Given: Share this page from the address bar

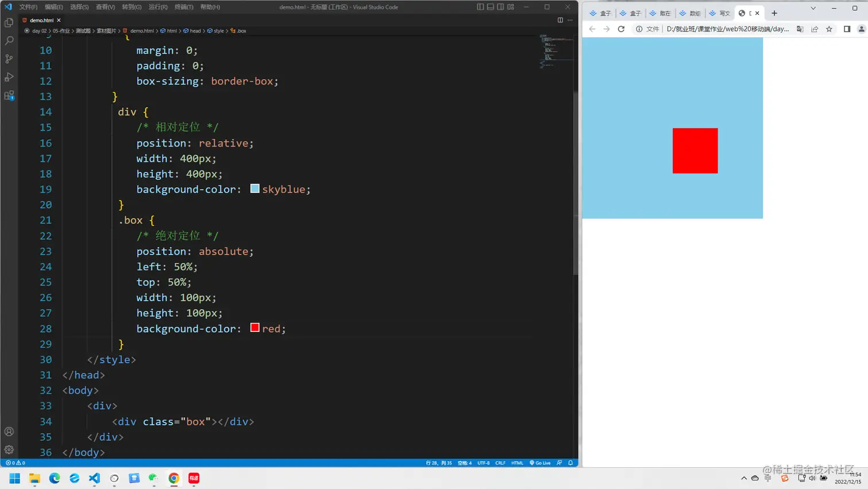Looking at the screenshot, I should (x=815, y=29).
